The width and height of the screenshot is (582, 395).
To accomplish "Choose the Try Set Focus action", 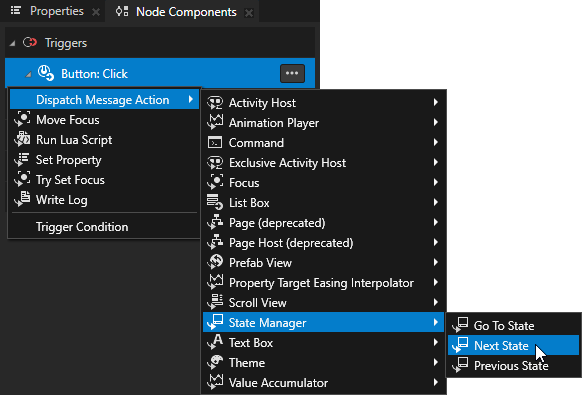I will point(104,180).
